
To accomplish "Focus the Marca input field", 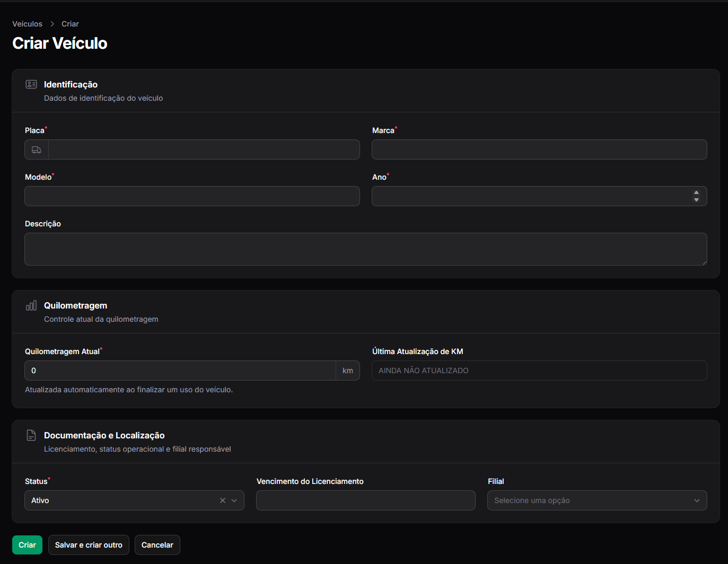I will (x=539, y=149).
